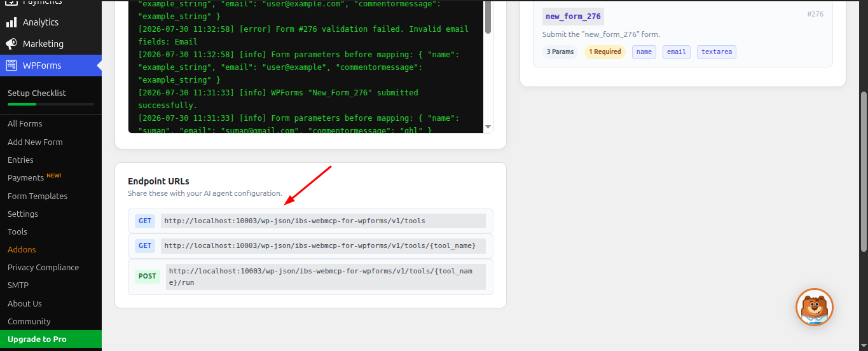
Task: Open Form Templates
Action: [x=38, y=196]
